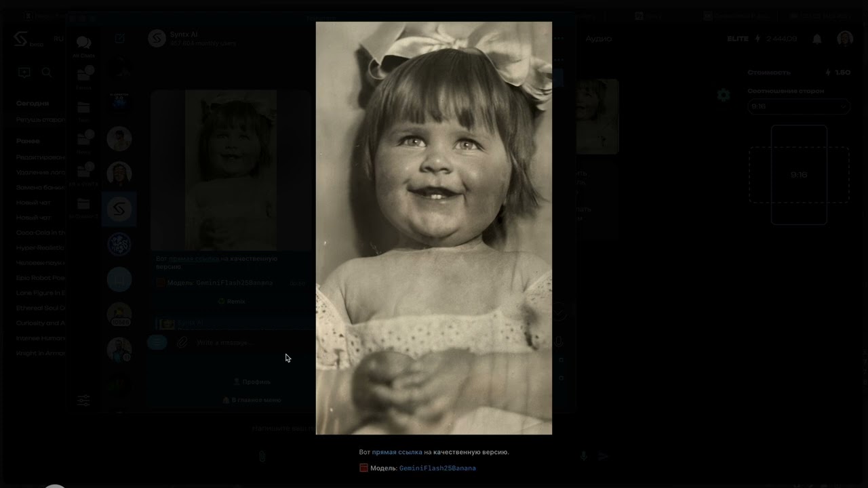
Task: Select the All Chats folder in Telegram
Action: tap(84, 46)
